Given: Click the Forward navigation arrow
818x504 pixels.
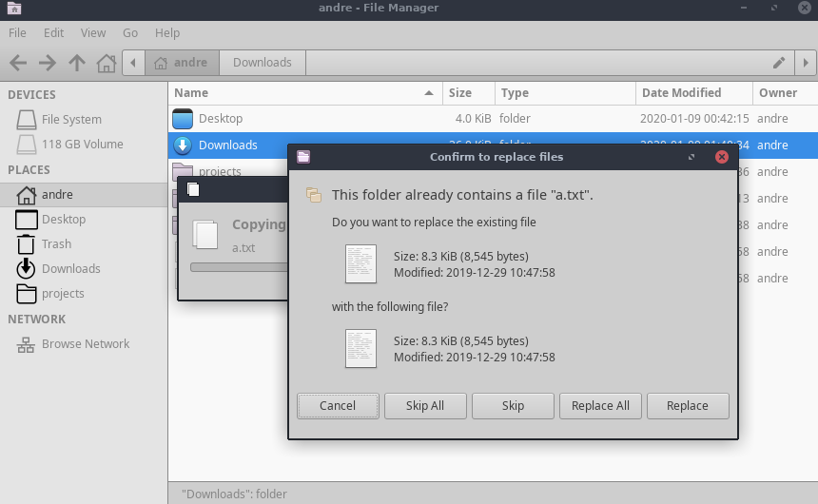Looking at the screenshot, I should tap(48, 63).
